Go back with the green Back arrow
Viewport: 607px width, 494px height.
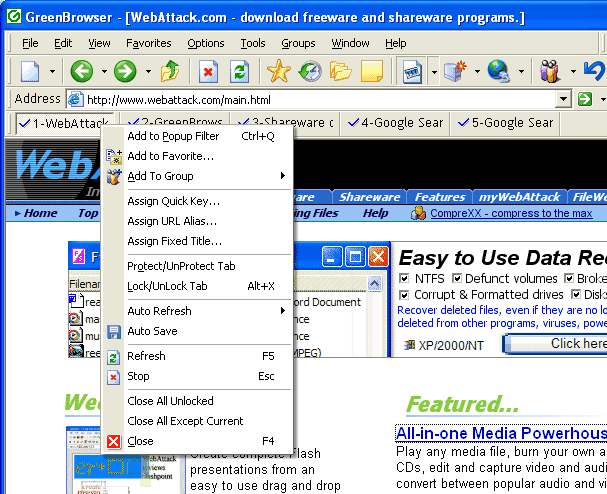coord(82,71)
